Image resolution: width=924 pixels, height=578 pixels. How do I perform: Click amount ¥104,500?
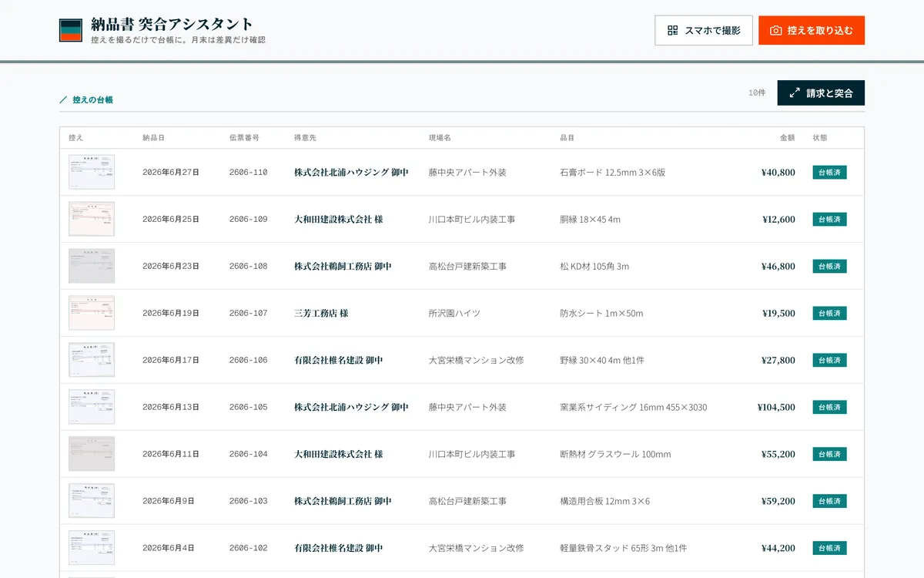[x=776, y=407]
